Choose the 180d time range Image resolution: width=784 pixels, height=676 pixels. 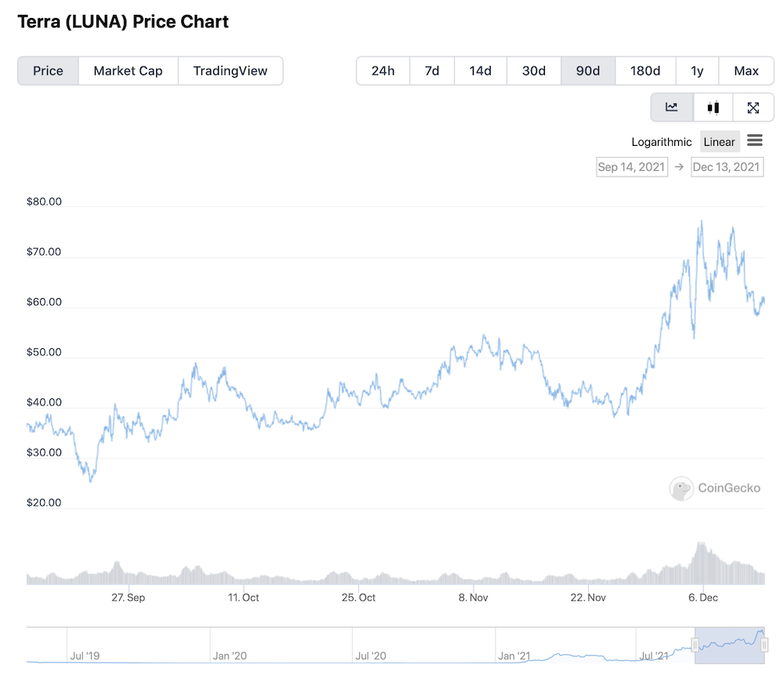click(645, 71)
